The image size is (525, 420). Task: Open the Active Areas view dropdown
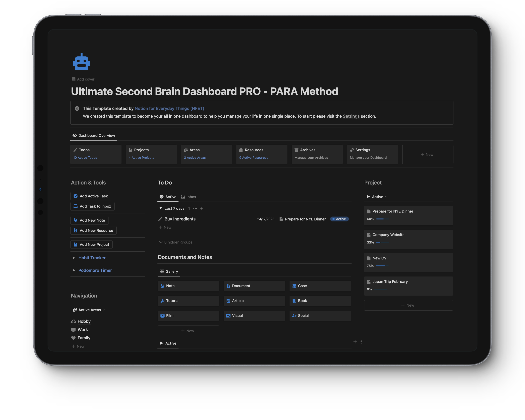click(x=89, y=310)
